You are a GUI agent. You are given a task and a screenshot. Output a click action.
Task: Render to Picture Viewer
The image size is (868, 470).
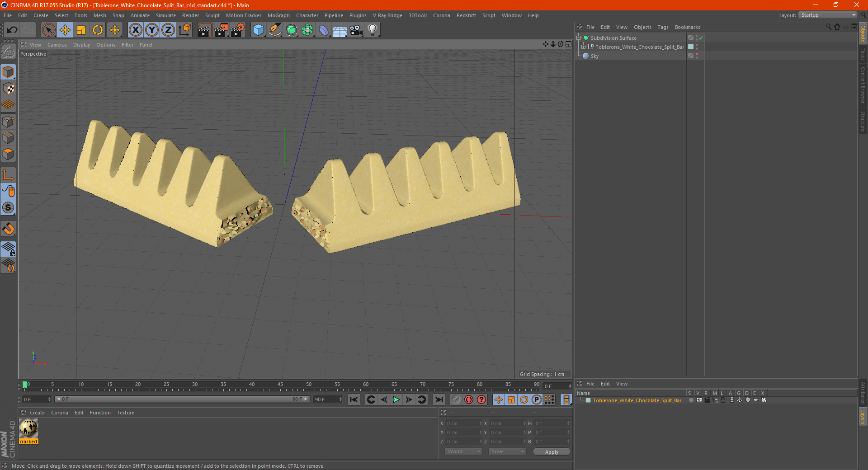(x=221, y=30)
